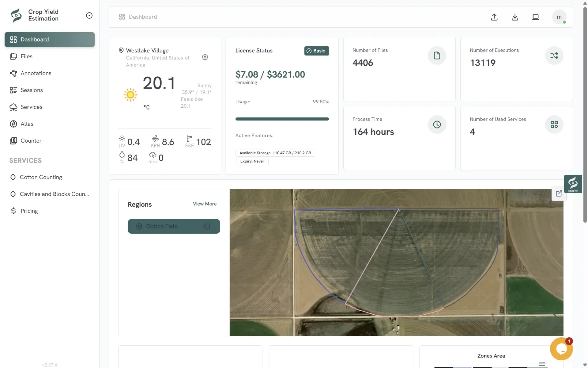Open the Files sidebar item

coord(50,56)
